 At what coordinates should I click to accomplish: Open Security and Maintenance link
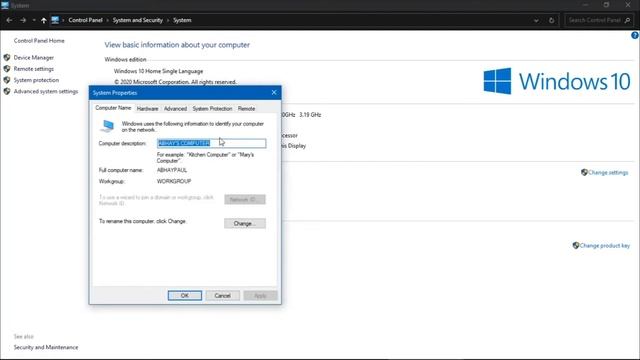(46, 347)
